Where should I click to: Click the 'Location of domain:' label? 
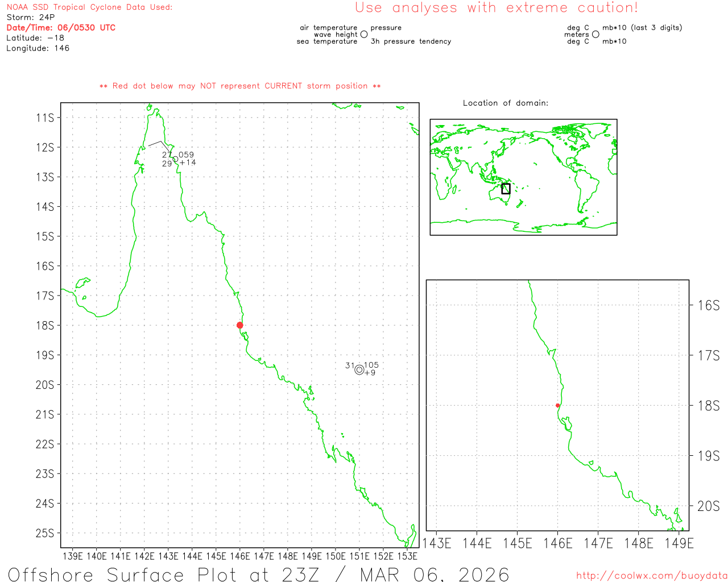506,103
